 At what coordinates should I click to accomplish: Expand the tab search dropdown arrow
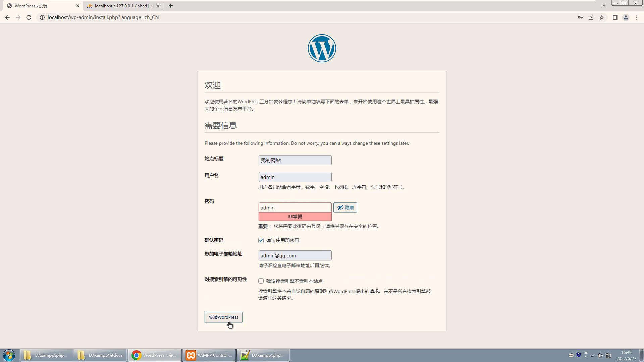604,6
